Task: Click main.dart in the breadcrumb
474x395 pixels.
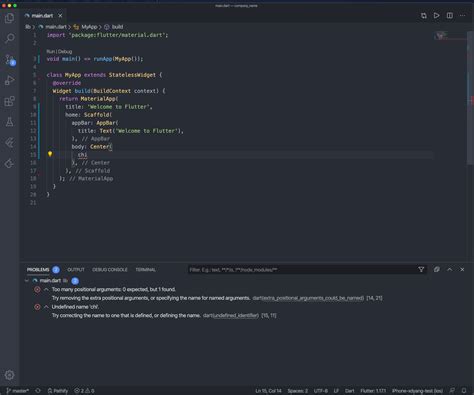Action: (x=56, y=27)
